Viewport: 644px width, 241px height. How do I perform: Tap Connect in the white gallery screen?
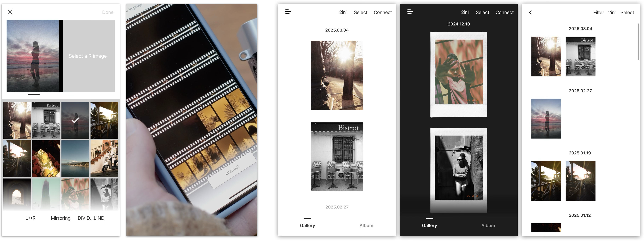tap(383, 12)
